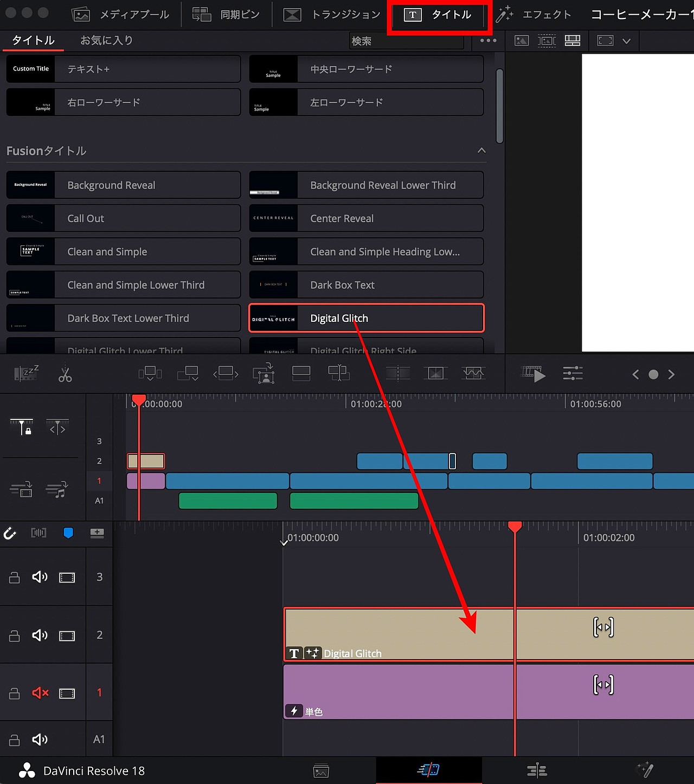Select the テキスト+ title
The width and height of the screenshot is (694, 784).
click(123, 69)
